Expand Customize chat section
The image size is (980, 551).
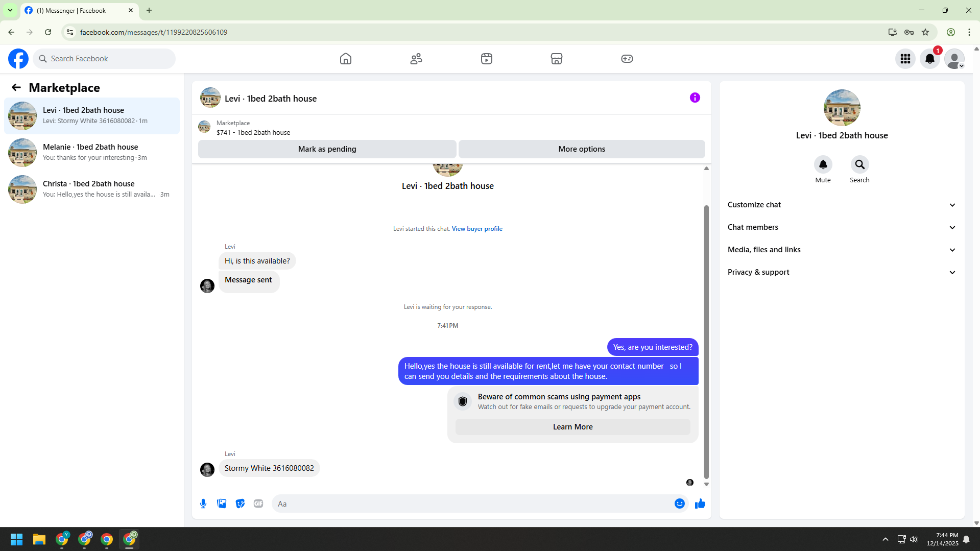click(842, 205)
